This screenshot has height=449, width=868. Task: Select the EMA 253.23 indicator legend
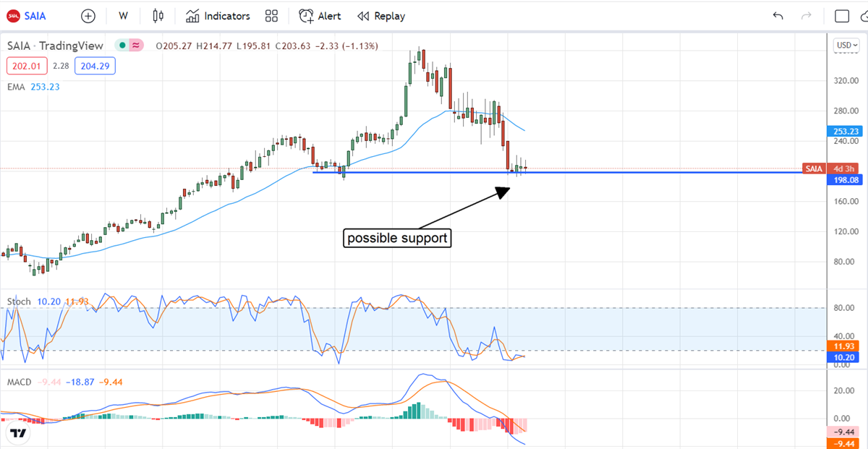[x=33, y=87]
